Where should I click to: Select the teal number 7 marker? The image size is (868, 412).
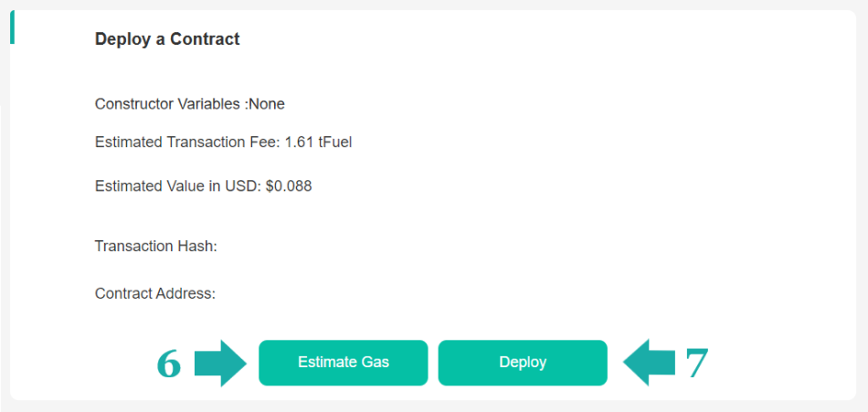tap(696, 364)
